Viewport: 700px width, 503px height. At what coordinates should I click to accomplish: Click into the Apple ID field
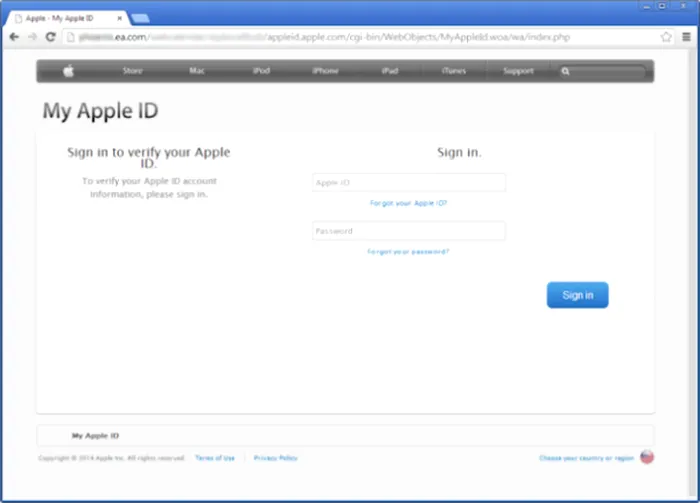(409, 183)
